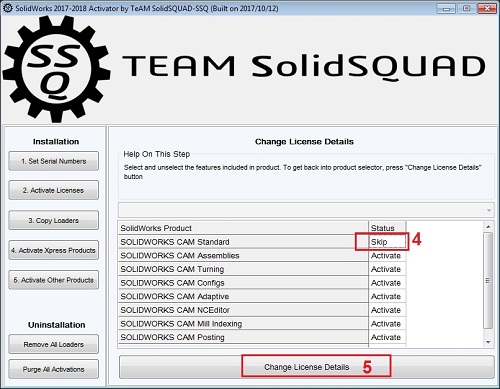
Task: Click the title bar gear icon
Action: click(x=7, y=8)
